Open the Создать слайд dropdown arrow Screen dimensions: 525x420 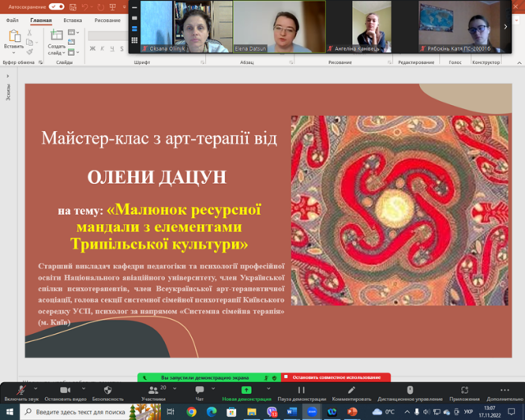click(x=64, y=53)
